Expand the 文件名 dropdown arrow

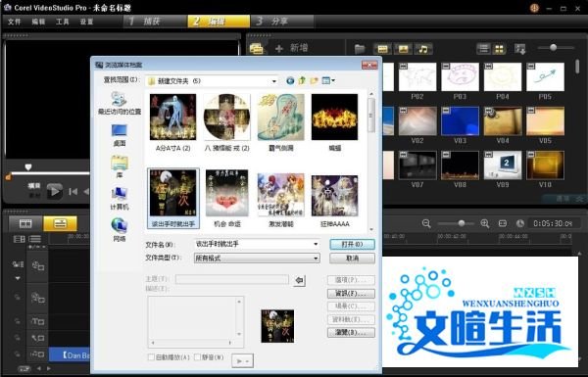pos(316,245)
